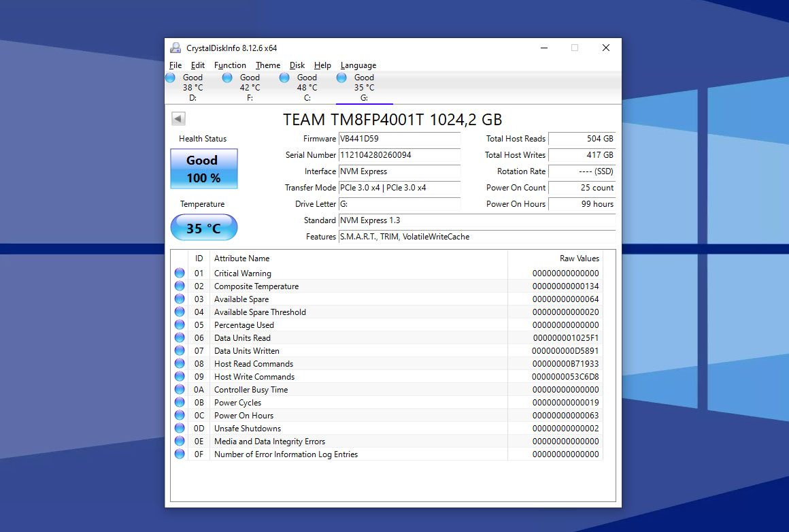This screenshot has width=789, height=532.
Task: Select the status orb for drive C:
Action: click(x=284, y=78)
